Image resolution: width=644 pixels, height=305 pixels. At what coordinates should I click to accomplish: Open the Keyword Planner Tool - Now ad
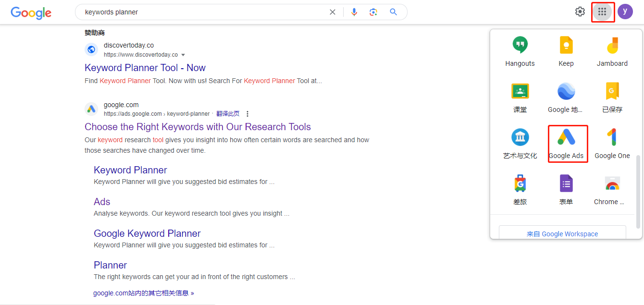click(145, 68)
